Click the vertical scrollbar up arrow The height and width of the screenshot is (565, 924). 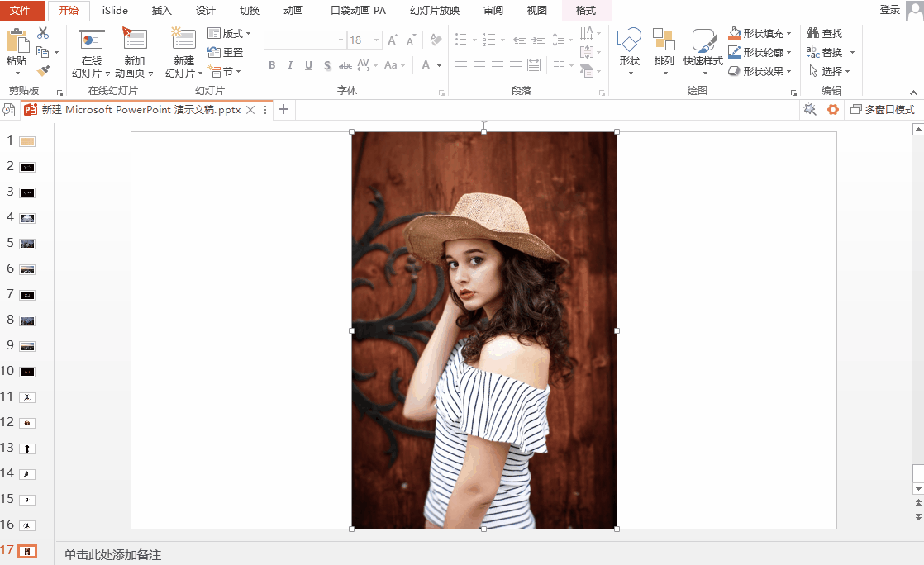(x=918, y=130)
